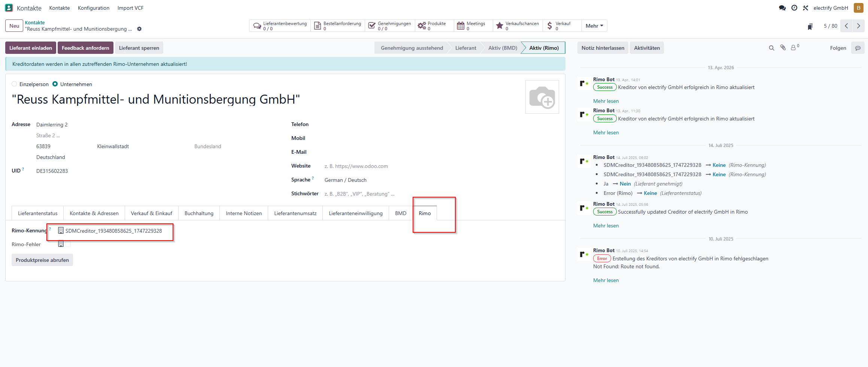Open Lieferantenbewertung stat button
Viewport: 868px width, 367px height.
tap(280, 26)
